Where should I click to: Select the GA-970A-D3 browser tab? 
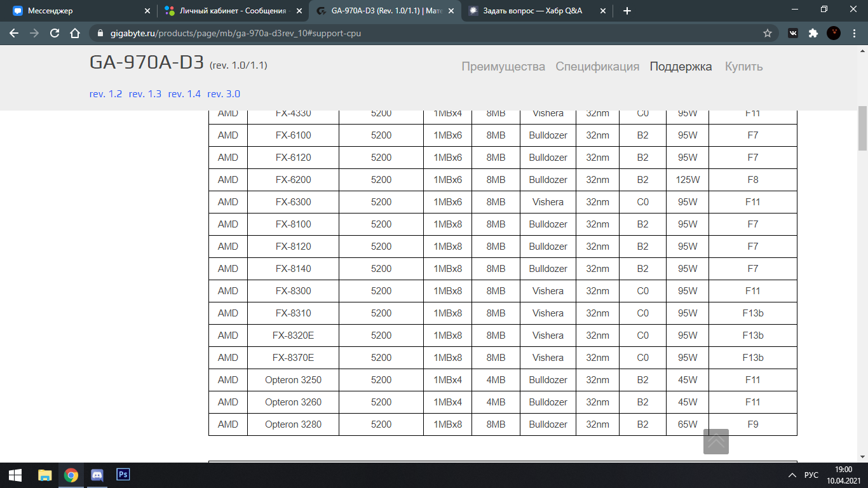click(385, 11)
